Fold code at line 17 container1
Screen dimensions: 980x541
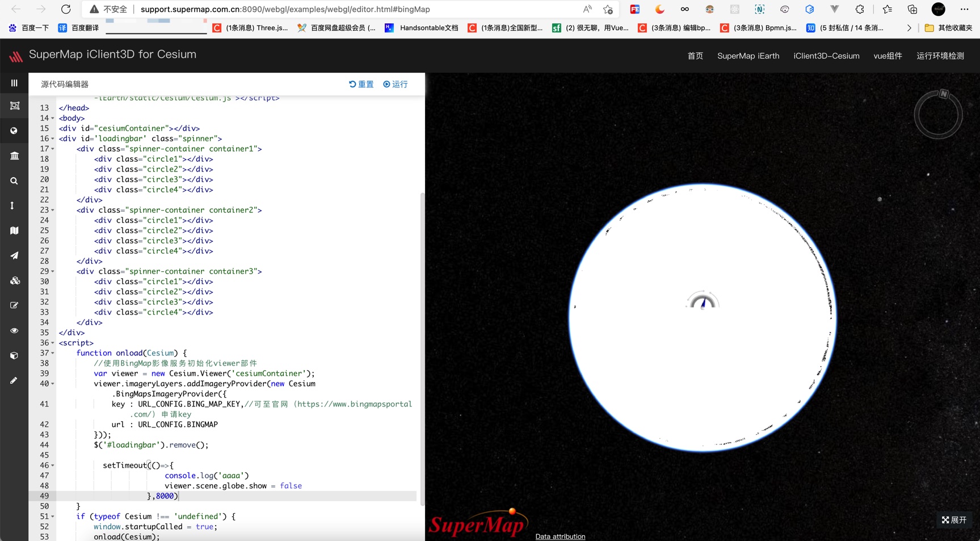(53, 149)
